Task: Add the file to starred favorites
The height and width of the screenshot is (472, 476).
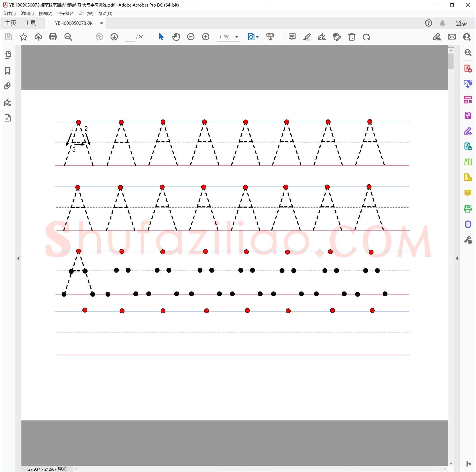Action: click(x=23, y=37)
